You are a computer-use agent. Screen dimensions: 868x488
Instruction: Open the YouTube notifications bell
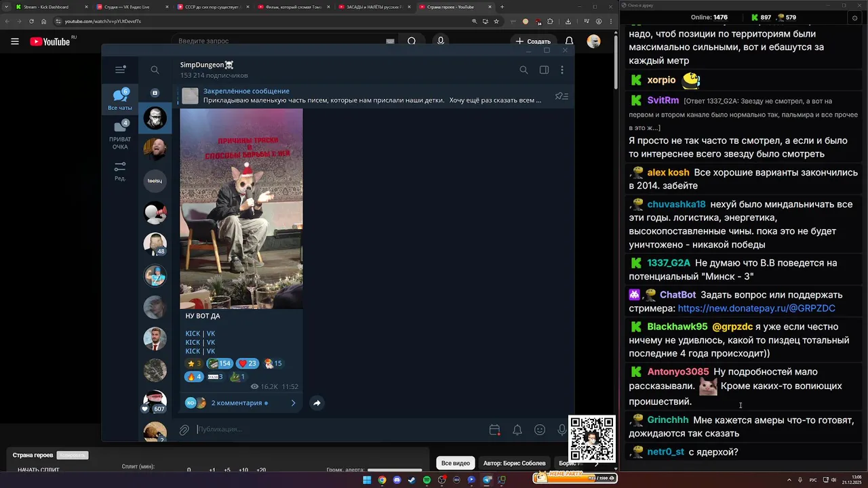570,41
